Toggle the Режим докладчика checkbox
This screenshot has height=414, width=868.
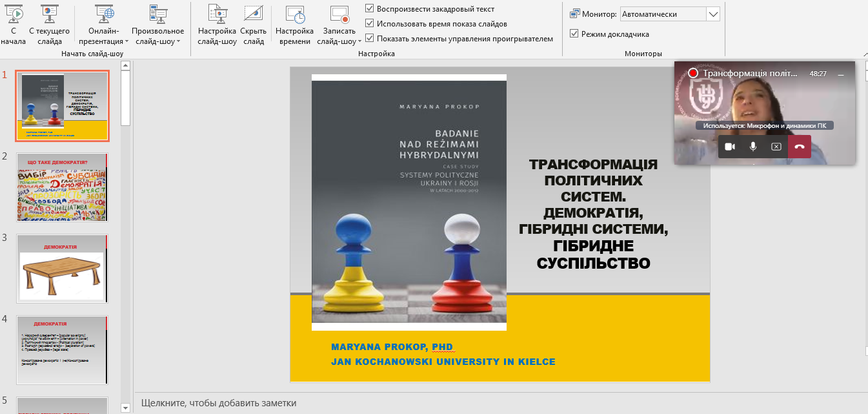pos(574,34)
